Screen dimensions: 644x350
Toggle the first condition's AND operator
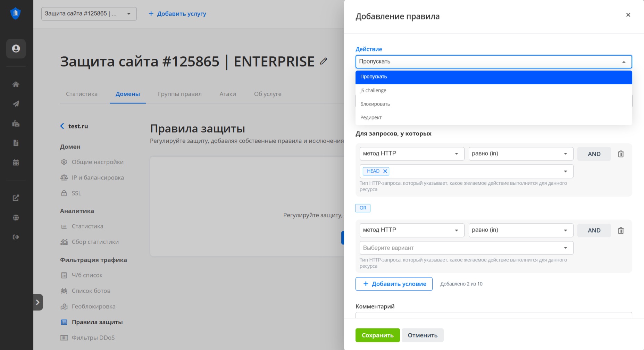594,154
